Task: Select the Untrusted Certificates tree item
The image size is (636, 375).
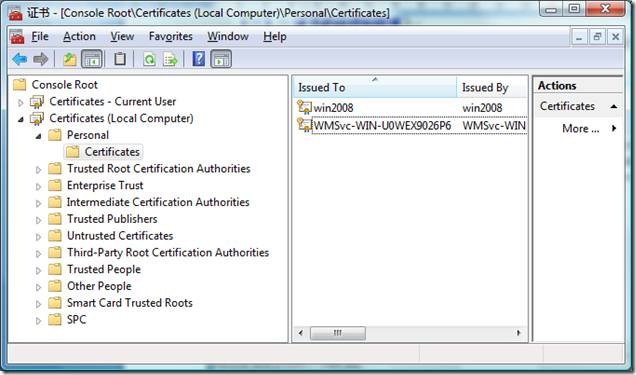Action: pyautogui.click(x=120, y=236)
